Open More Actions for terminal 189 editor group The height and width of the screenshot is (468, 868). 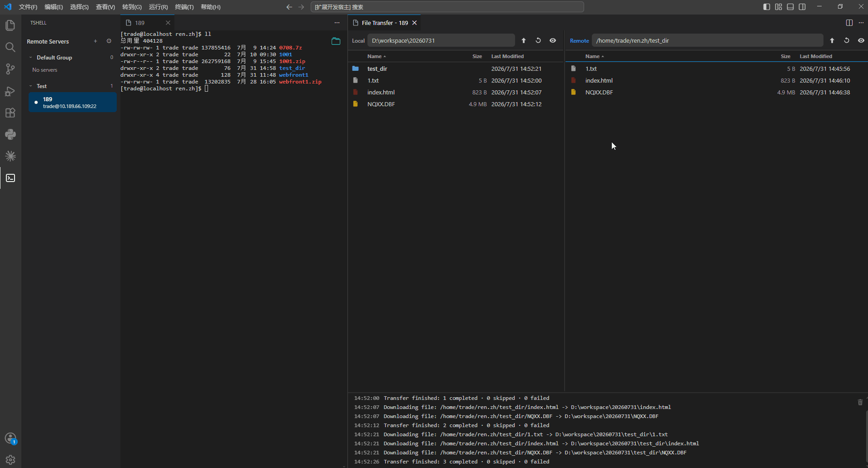tap(337, 23)
